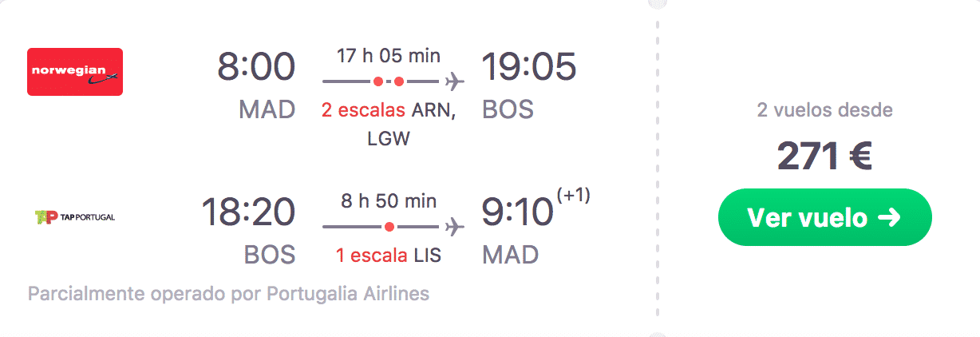Click the airplane icon on return flight

pos(455,227)
